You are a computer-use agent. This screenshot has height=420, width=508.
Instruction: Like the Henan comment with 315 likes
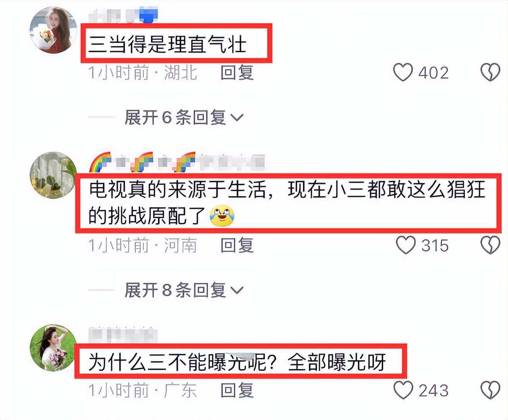click(405, 245)
